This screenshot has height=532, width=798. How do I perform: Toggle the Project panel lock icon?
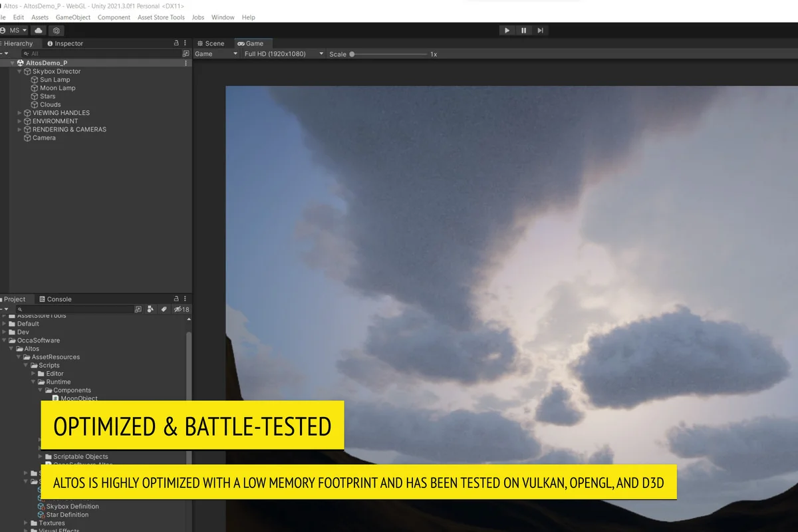point(176,299)
